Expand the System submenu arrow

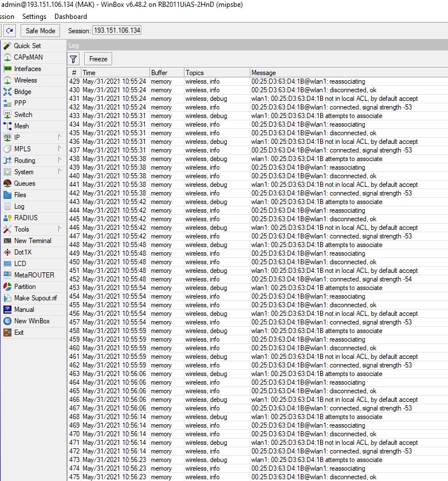click(x=60, y=172)
